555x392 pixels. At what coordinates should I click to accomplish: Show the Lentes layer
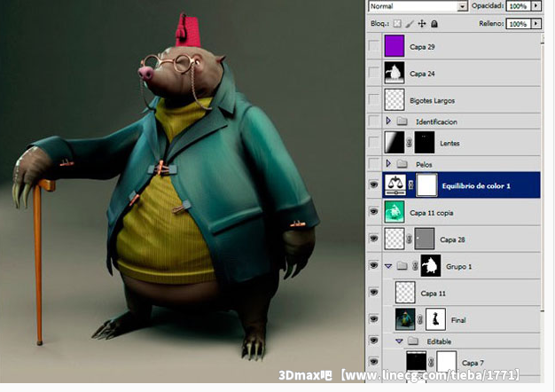pyautogui.click(x=374, y=143)
